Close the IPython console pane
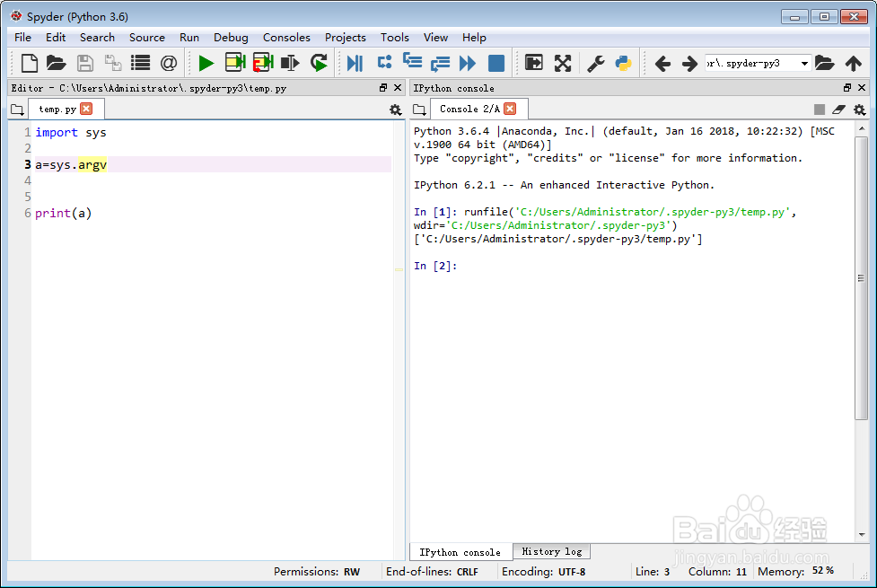Image resolution: width=877 pixels, height=588 pixels. click(862, 88)
